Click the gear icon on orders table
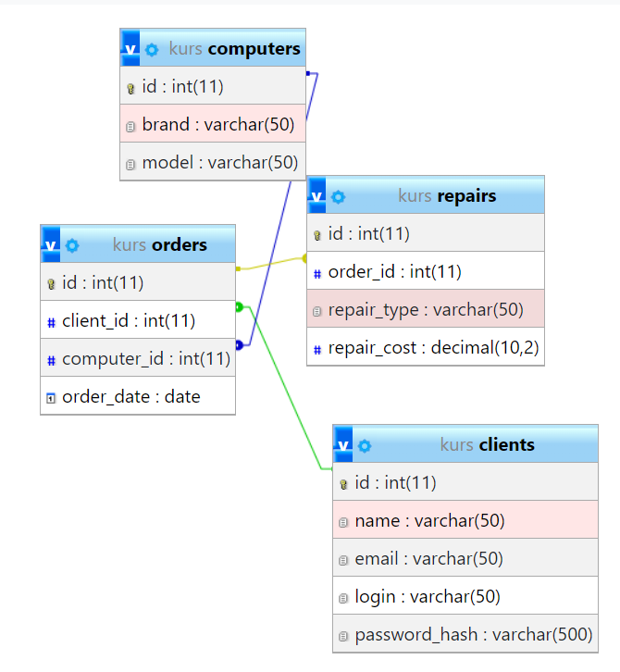Viewport: 620px width, 672px height. coord(72,245)
